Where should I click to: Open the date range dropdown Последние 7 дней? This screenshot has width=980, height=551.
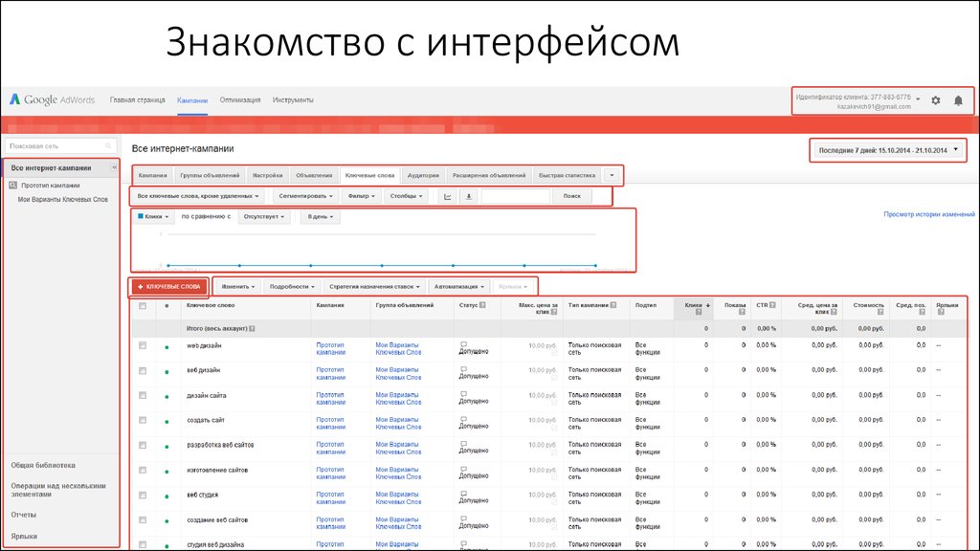[x=888, y=150]
